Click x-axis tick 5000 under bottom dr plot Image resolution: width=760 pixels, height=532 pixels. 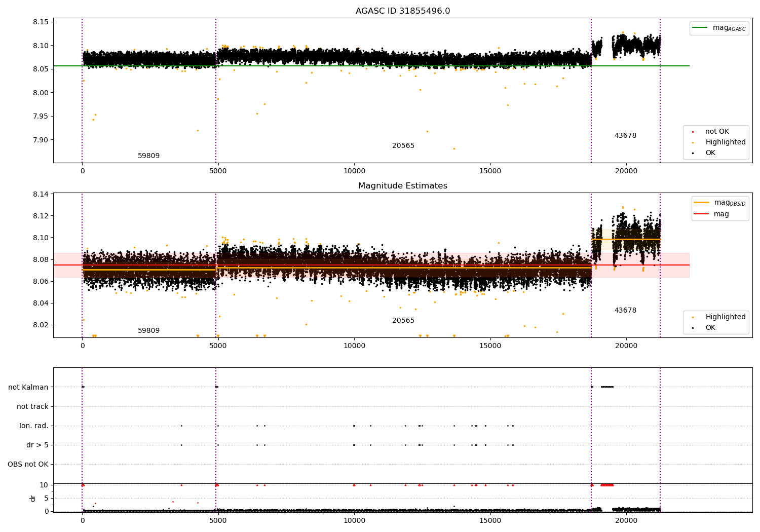[218, 520]
